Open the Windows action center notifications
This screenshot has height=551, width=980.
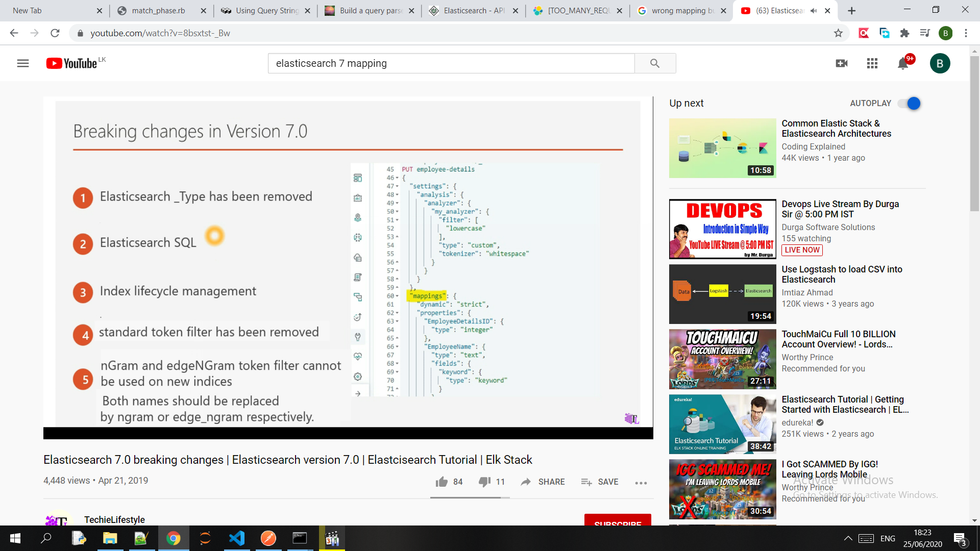pos(960,538)
